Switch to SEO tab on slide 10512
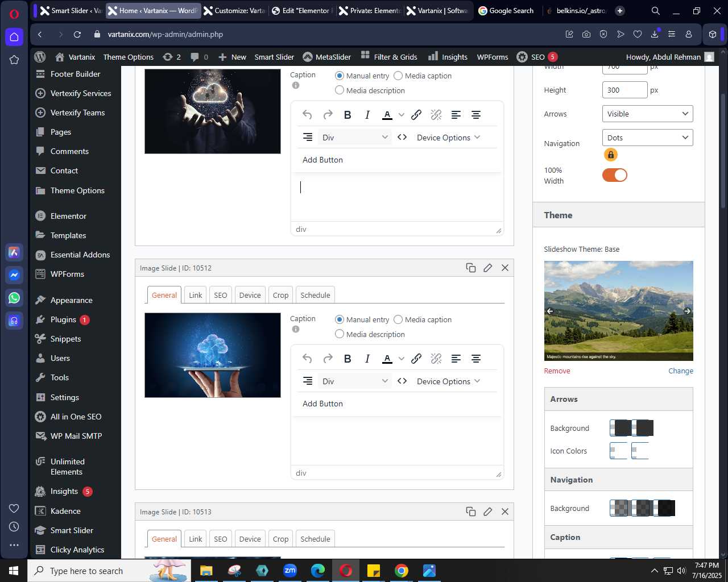Image resolution: width=728 pixels, height=582 pixels. tap(221, 295)
